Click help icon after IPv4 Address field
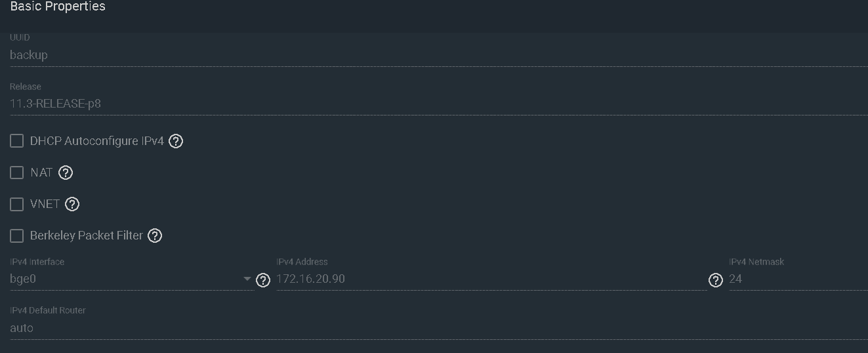The image size is (868, 353). coord(716,280)
